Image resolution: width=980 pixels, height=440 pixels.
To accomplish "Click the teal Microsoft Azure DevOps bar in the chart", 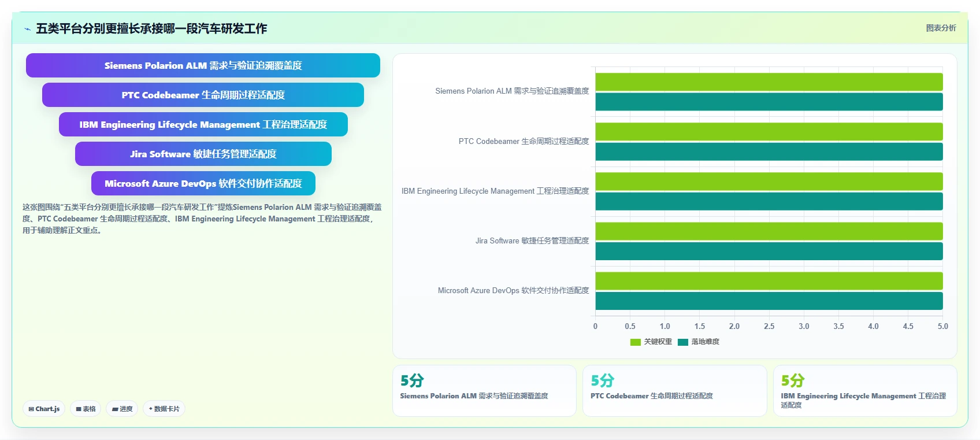I will 769,301.
